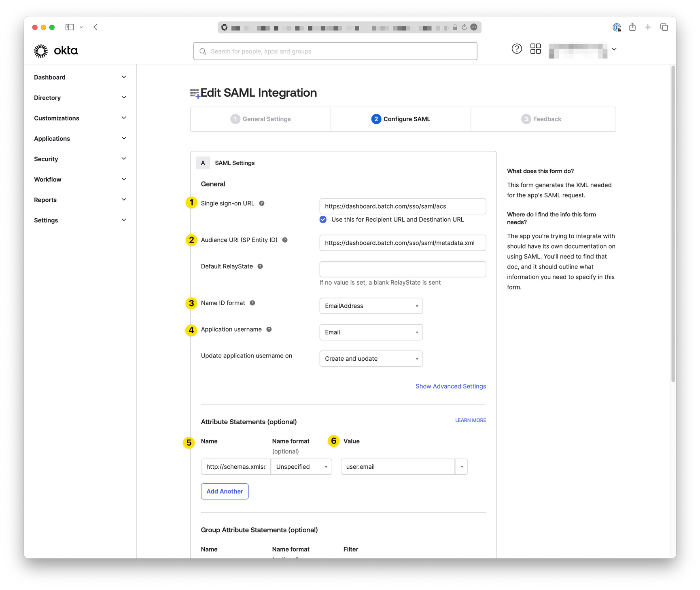This screenshot has width=700, height=590.
Task: Expand the Directory sidebar section
Action: click(x=80, y=97)
